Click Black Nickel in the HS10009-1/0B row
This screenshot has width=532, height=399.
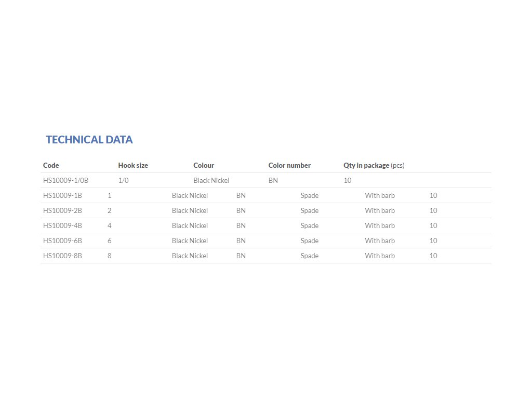pos(211,180)
